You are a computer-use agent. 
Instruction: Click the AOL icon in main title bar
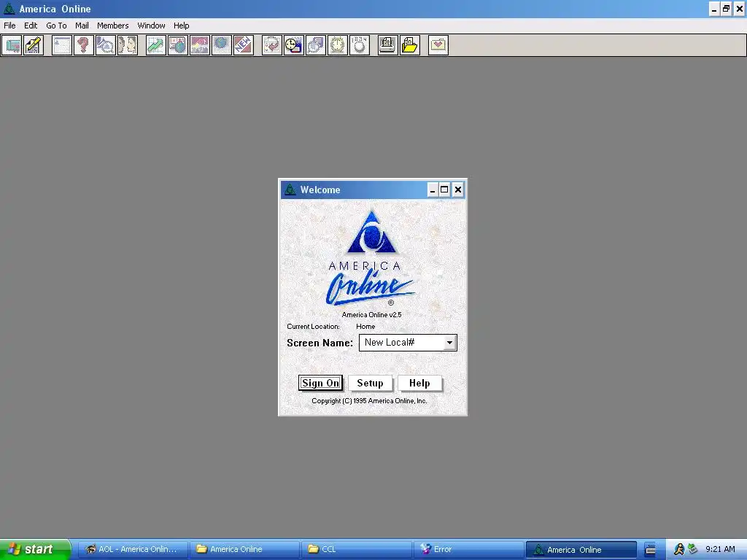9,9
